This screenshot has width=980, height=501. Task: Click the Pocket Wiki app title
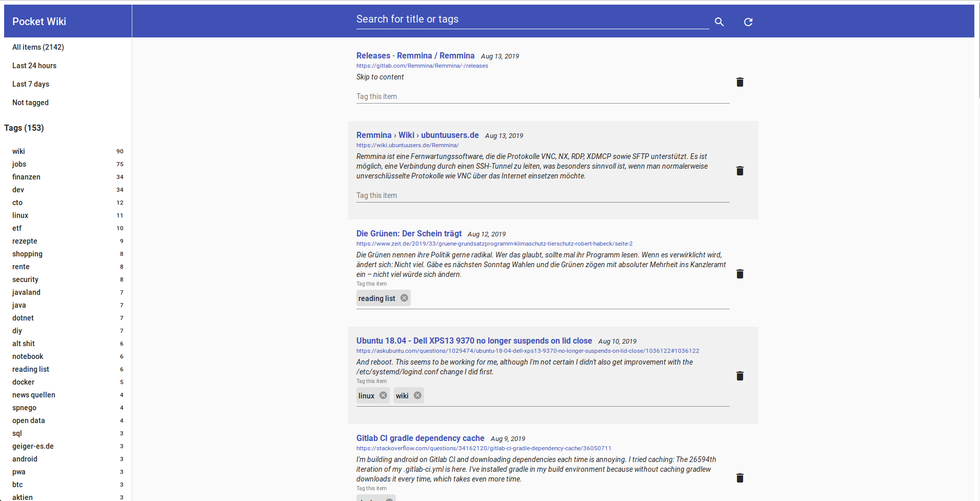[39, 22]
